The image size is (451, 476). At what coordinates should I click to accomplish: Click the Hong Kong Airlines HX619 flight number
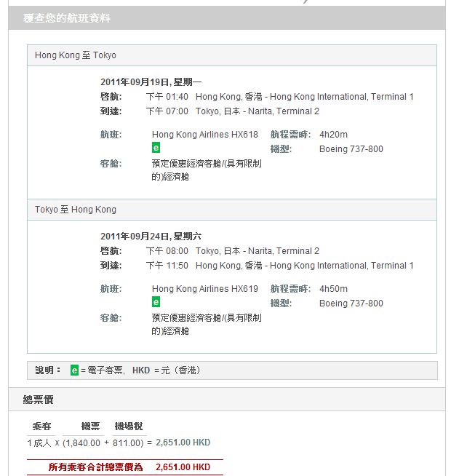(205, 289)
